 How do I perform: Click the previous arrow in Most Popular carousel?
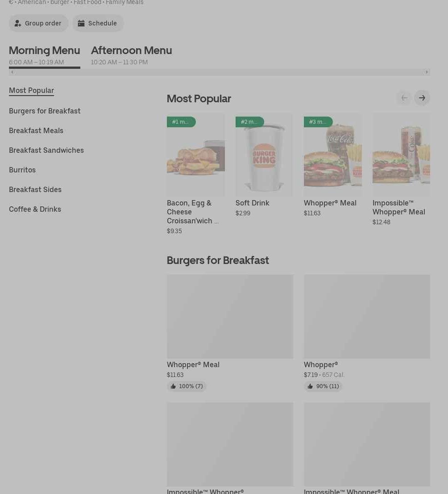coord(404,98)
